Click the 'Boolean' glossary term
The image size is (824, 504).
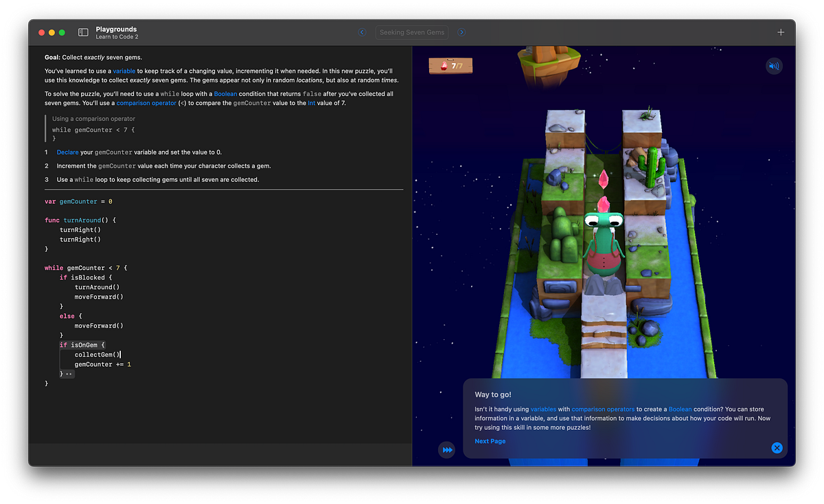(x=226, y=93)
